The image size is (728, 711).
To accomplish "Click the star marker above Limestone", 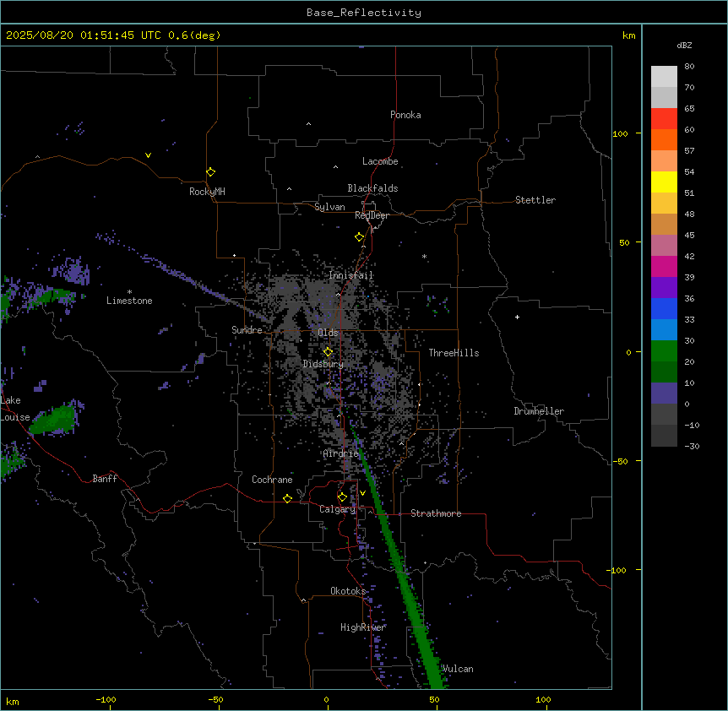I will [129, 292].
